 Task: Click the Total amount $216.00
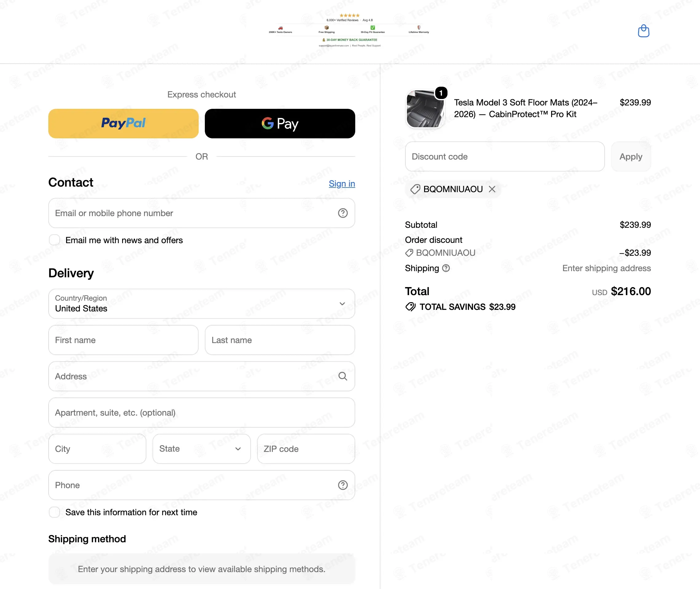click(x=630, y=291)
